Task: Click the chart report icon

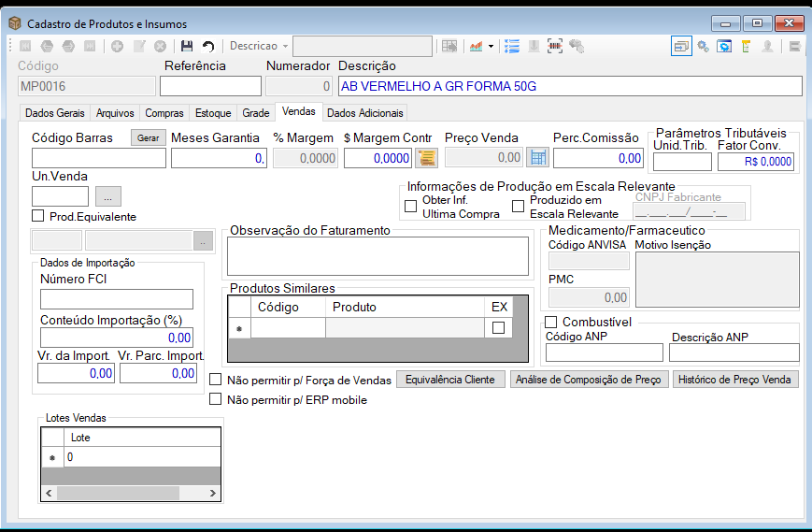Action: click(x=476, y=46)
